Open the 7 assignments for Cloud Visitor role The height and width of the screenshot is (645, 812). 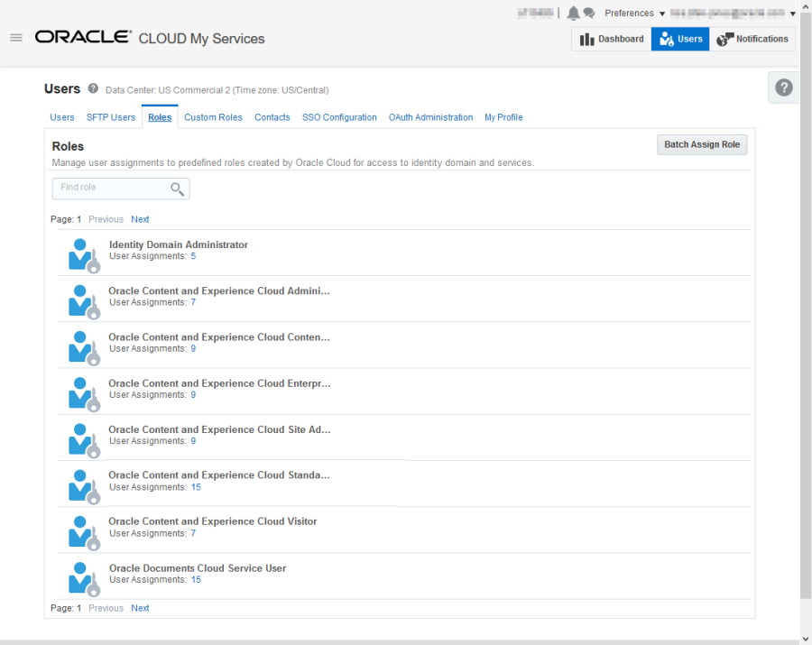point(193,533)
